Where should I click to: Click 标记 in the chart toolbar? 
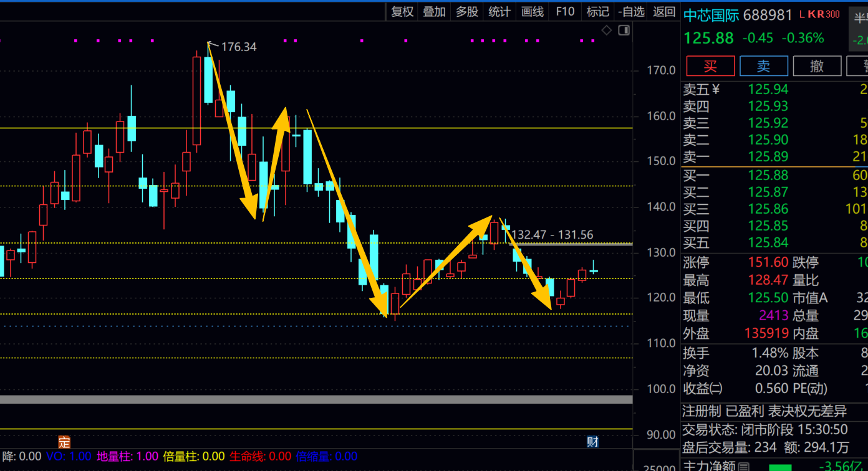coord(598,11)
